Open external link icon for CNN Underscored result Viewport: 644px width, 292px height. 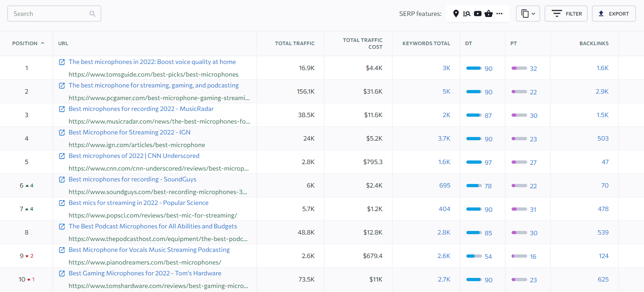(62, 156)
